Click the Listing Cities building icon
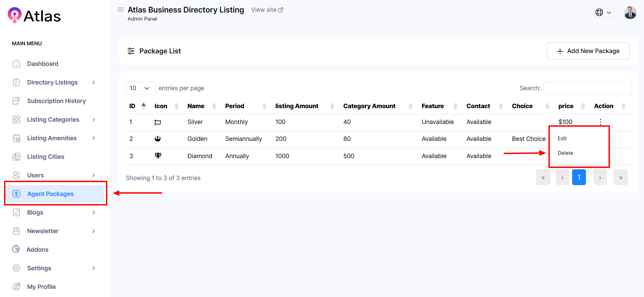 (16, 157)
